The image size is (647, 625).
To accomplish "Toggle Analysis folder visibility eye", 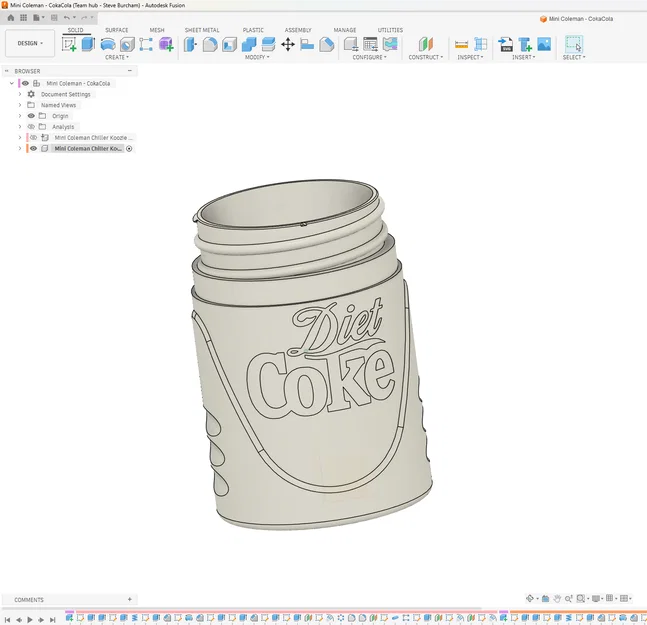I will (x=31, y=127).
